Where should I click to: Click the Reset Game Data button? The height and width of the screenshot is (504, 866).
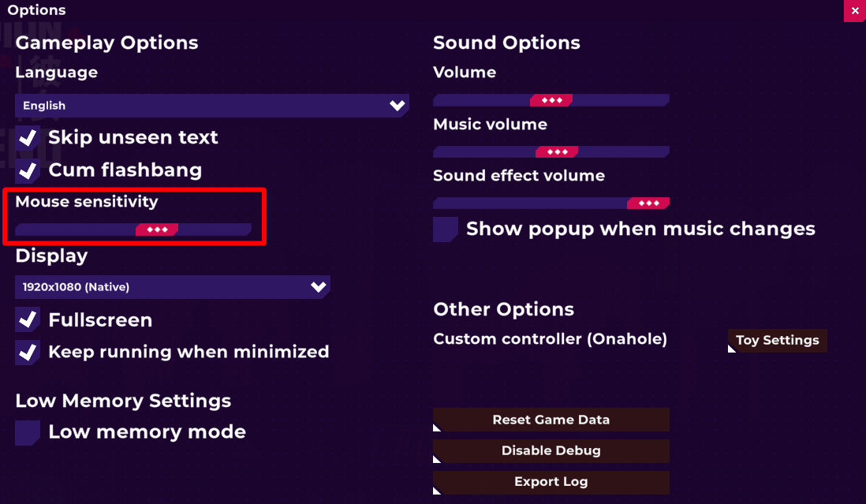pyautogui.click(x=551, y=420)
